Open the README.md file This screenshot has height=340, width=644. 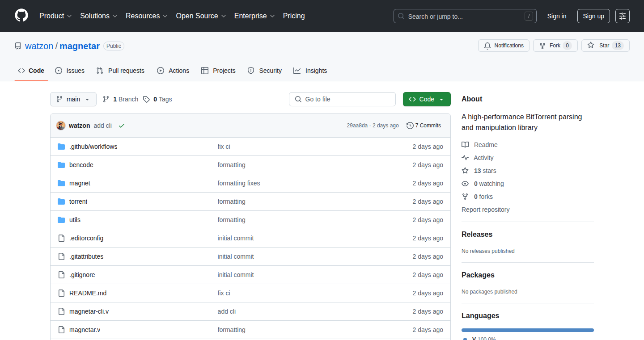[88, 293]
